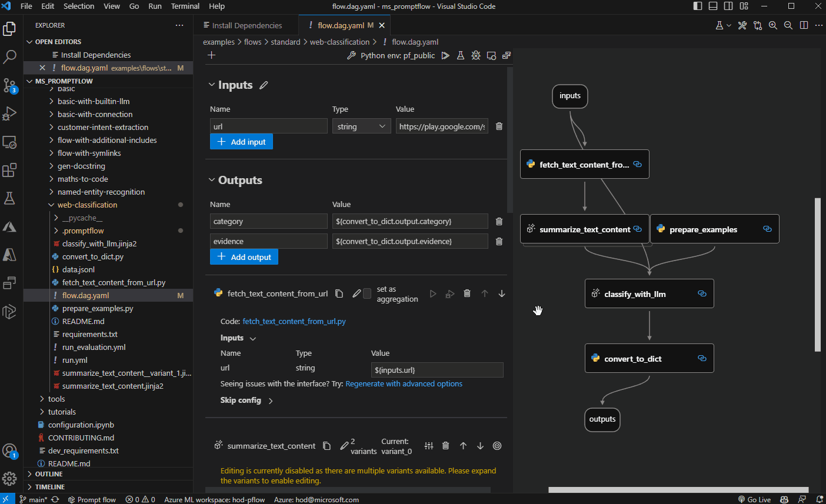Open the Terminal menu
The image size is (826, 504).
pos(185,6)
